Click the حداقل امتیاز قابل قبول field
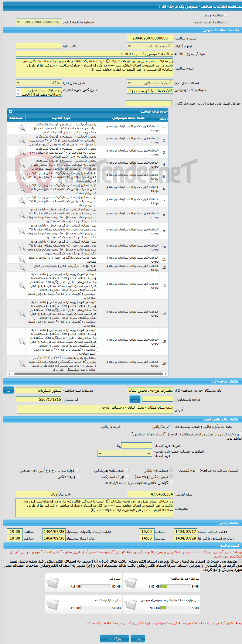Viewport: 242px width, 644px height. pyautogui.click(x=149, y=103)
